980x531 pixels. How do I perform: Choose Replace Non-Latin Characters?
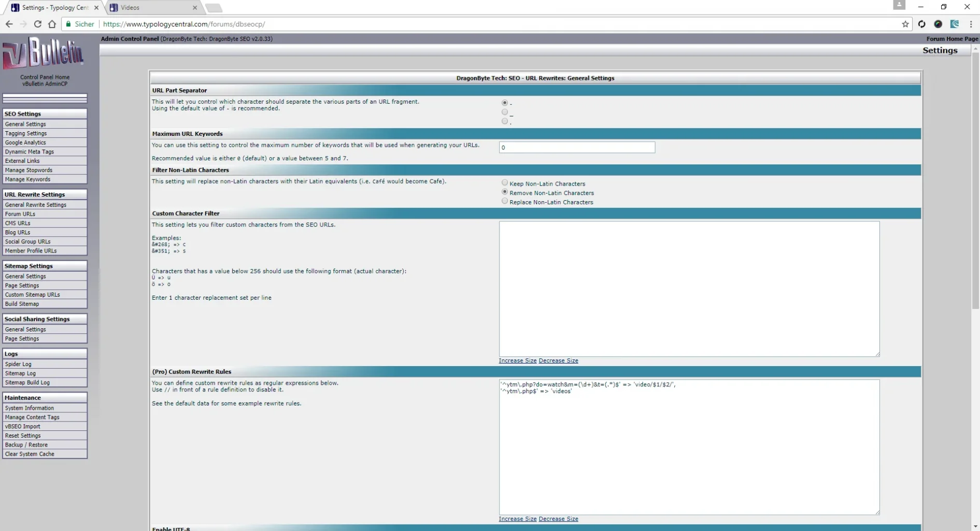point(505,201)
